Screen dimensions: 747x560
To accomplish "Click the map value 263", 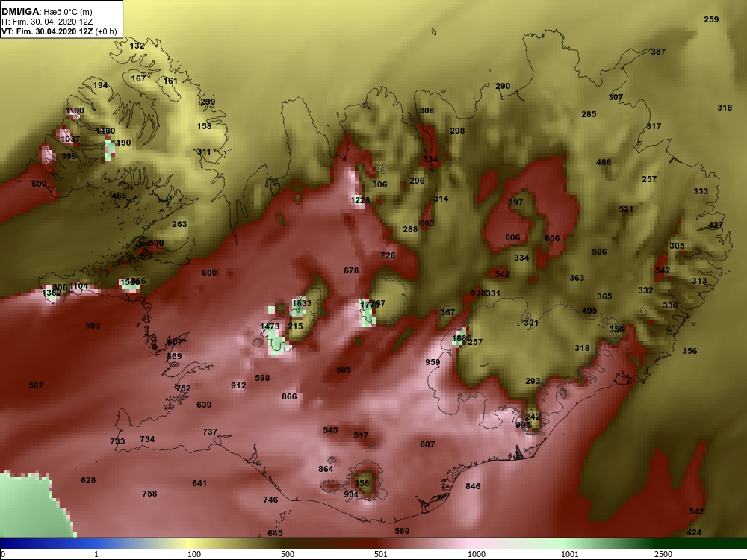I will click(179, 224).
